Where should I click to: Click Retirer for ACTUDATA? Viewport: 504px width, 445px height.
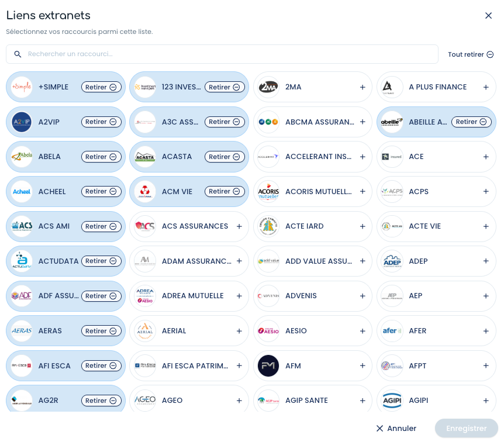point(101,261)
